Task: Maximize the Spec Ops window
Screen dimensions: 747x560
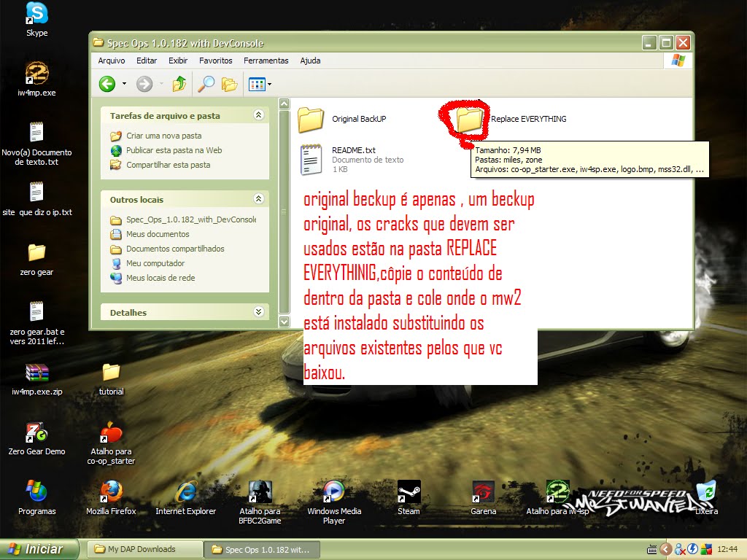Action: tap(667, 43)
